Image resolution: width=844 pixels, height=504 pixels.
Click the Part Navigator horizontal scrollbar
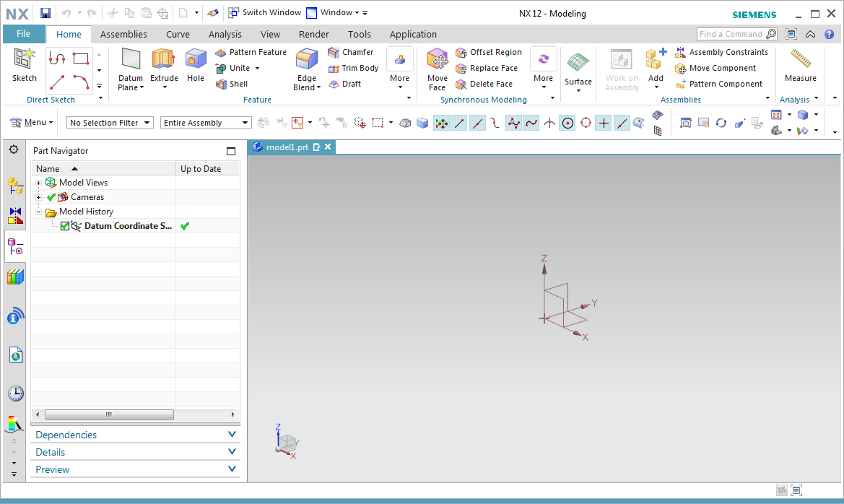point(109,414)
